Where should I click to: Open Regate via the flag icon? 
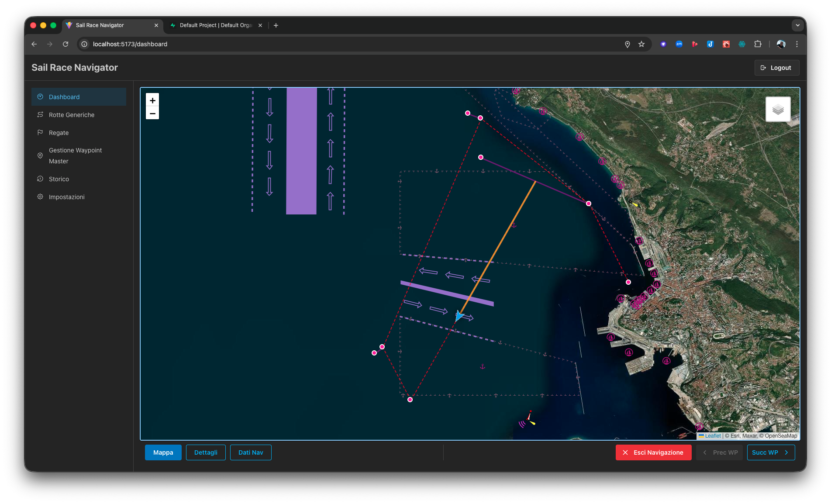[40, 132]
